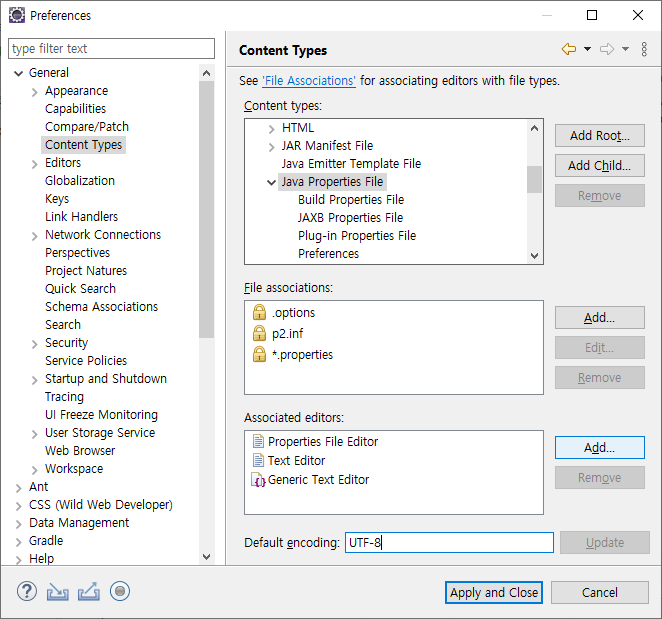The height and width of the screenshot is (619, 662).
Task: Expand the Network Connections node
Action: pyautogui.click(x=35, y=236)
